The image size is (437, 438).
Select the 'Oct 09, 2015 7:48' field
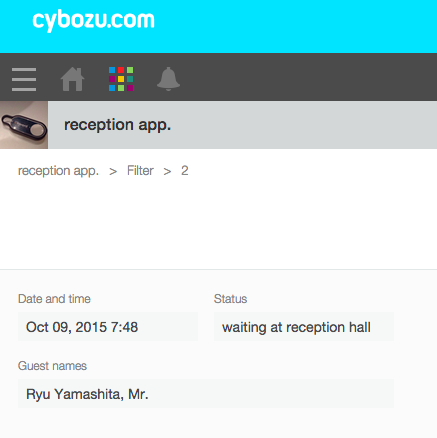click(x=108, y=327)
